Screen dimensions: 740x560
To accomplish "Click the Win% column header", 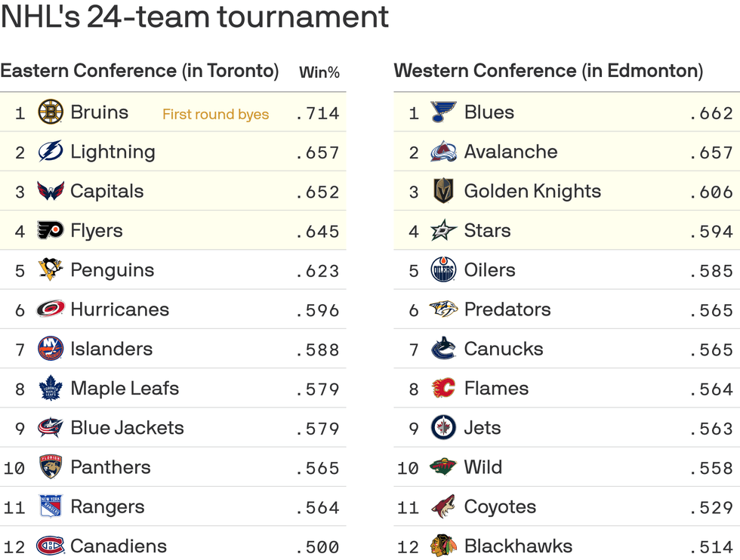I will point(319,72).
